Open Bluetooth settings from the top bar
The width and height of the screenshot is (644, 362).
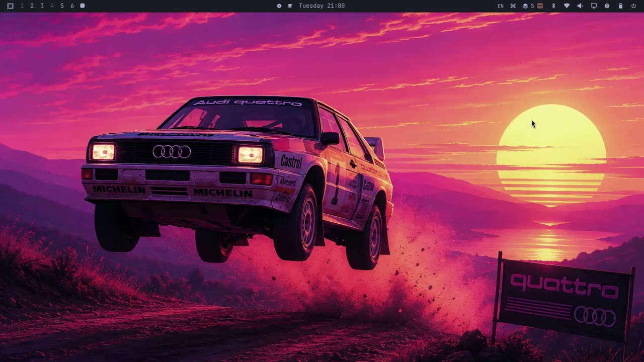coord(553,6)
